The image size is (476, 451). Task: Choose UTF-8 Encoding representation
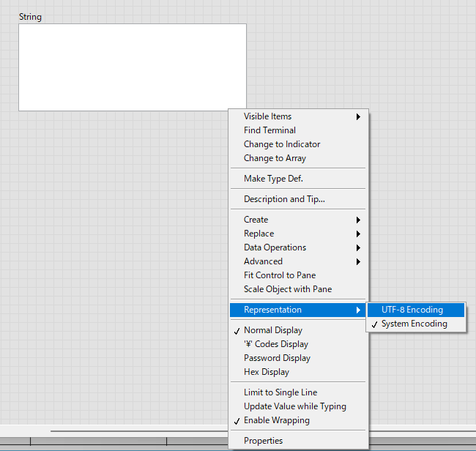tap(416, 310)
